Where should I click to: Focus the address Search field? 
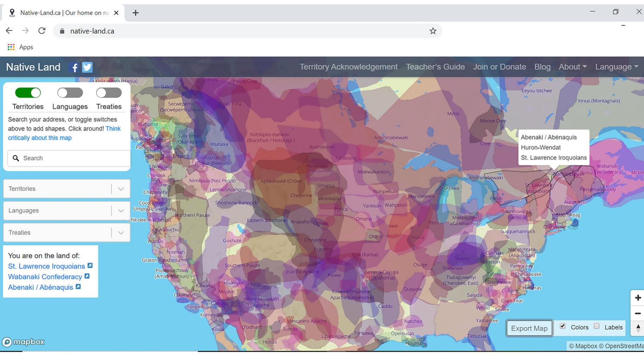point(69,158)
